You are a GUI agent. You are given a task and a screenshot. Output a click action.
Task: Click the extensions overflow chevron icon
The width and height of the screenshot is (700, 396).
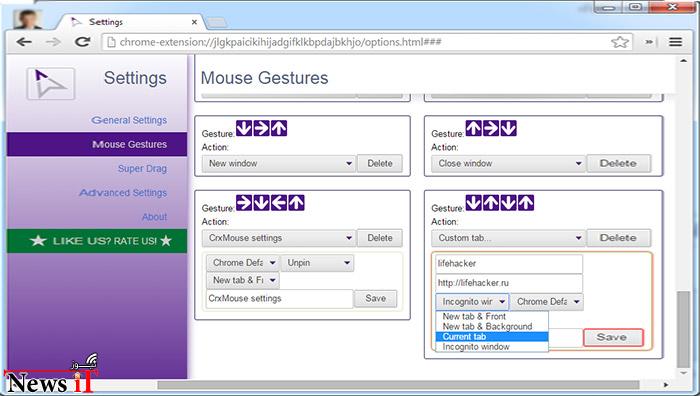click(649, 42)
